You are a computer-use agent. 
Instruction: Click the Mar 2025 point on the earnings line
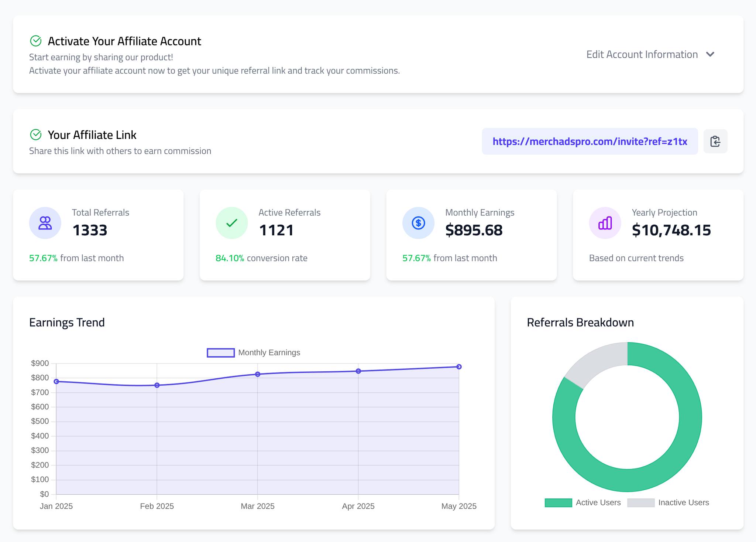click(x=257, y=374)
